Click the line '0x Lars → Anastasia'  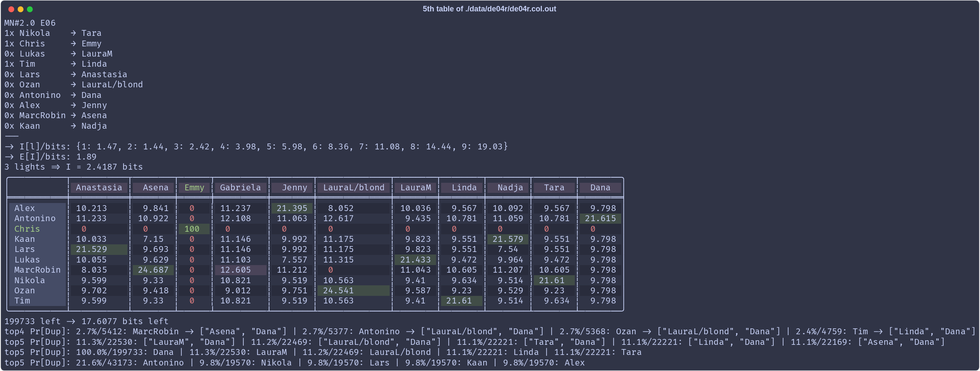tap(66, 74)
